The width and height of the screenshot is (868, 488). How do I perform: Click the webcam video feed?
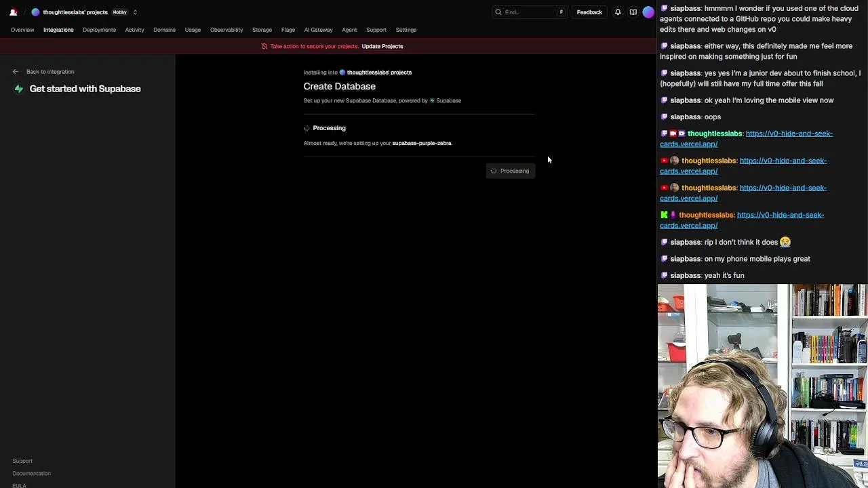pos(763,386)
